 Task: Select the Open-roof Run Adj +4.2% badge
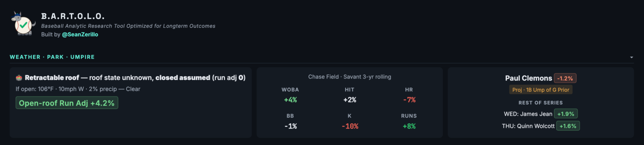tap(67, 103)
